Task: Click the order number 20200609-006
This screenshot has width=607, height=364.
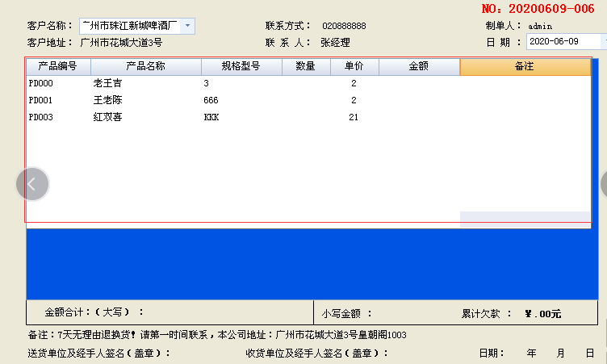Action: [551, 9]
